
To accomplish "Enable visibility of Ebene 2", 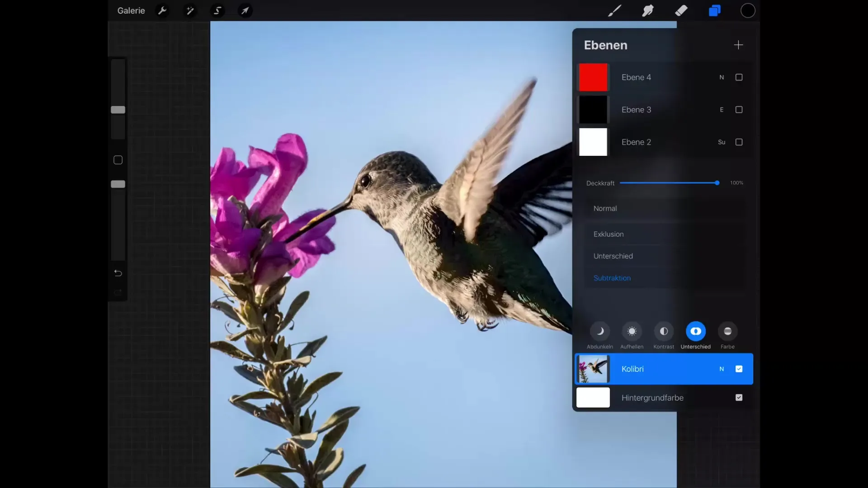I will (x=739, y=142).
